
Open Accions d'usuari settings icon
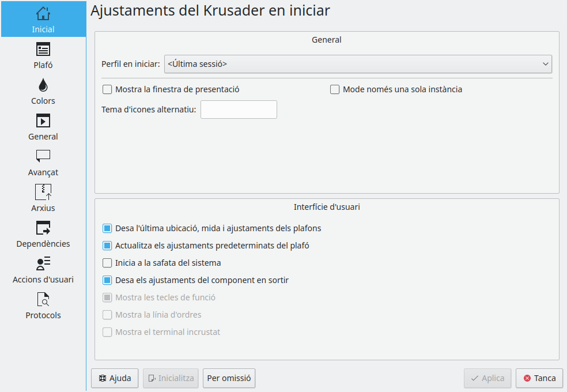coord(43,263)
